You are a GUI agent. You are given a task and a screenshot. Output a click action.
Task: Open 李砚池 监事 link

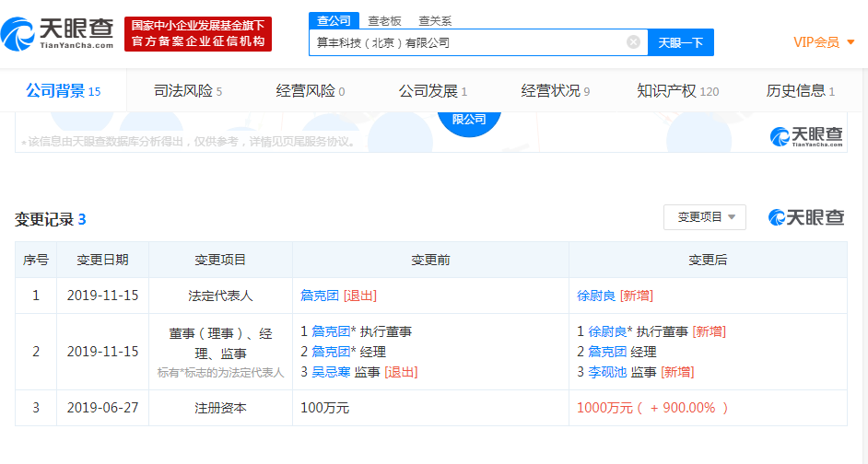[x=607, y=372]
